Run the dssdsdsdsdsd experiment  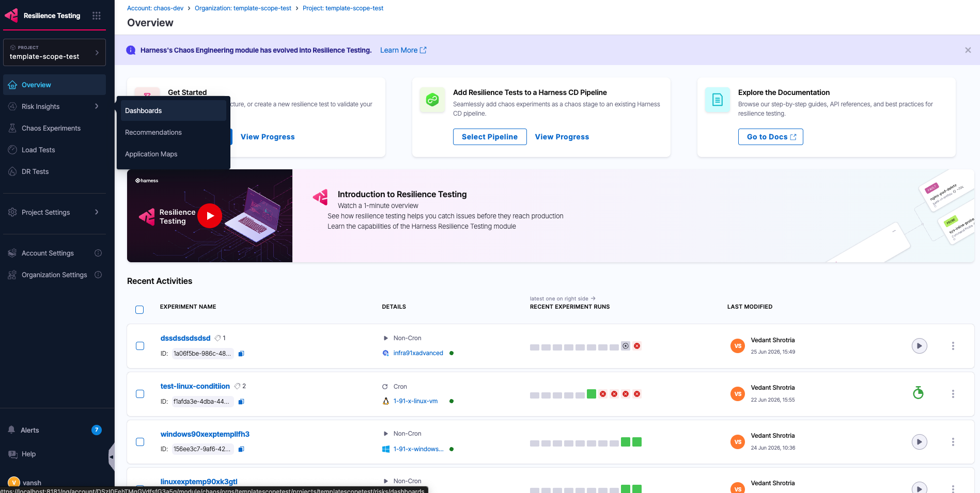click(x=919, y=346)
